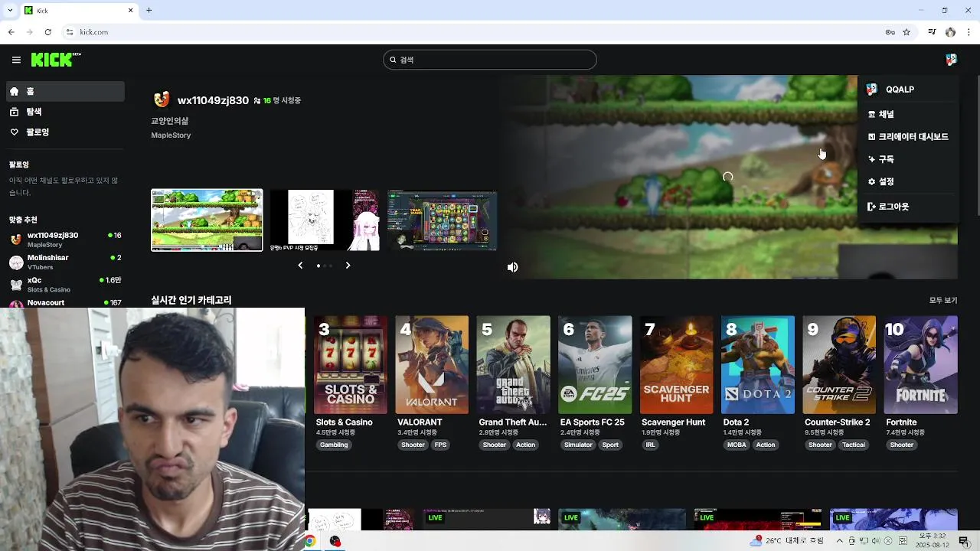Open EA Sports FC 25 category cover
This screenshot has height=551, width=980.
point(595,364)
